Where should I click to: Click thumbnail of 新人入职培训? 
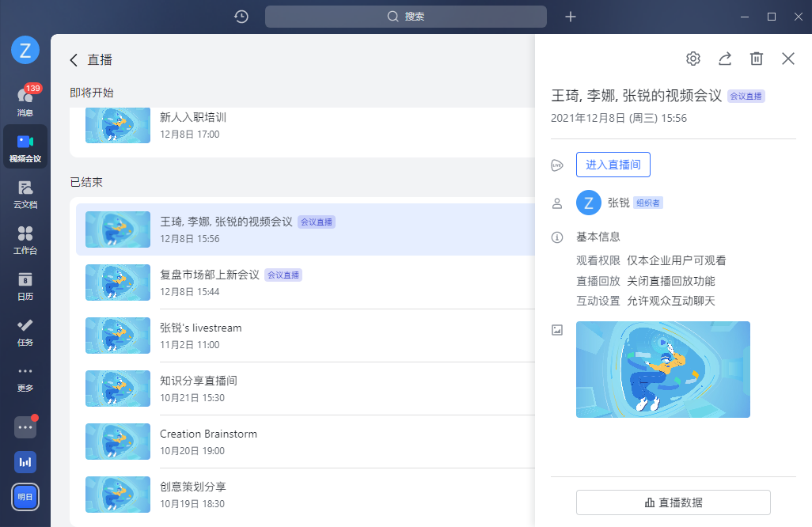tap(118, 125)
